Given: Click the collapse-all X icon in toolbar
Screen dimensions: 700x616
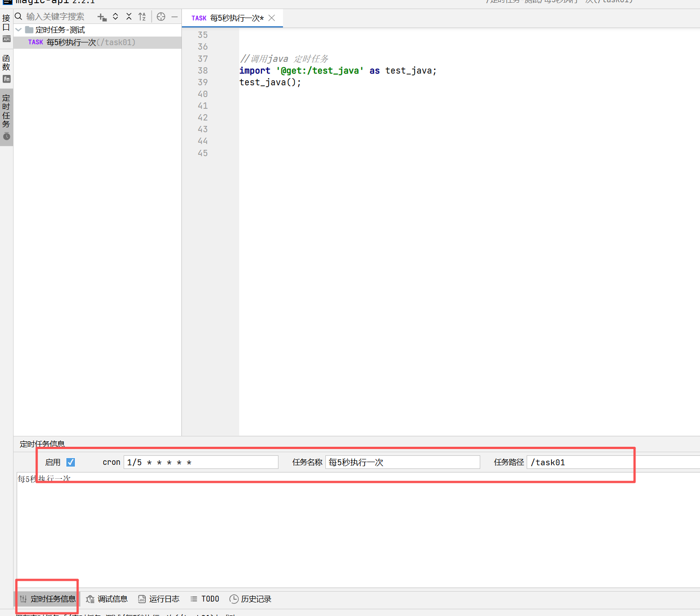Looking at the screenshot, I should point(129,17).
